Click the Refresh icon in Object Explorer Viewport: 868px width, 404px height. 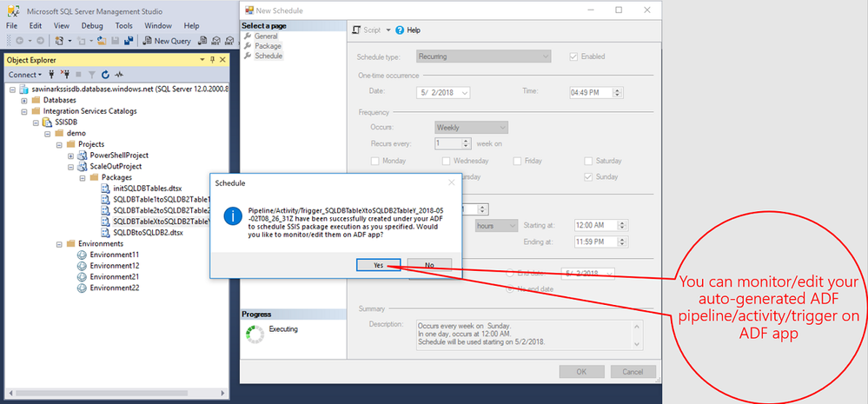tap(105, 74)
